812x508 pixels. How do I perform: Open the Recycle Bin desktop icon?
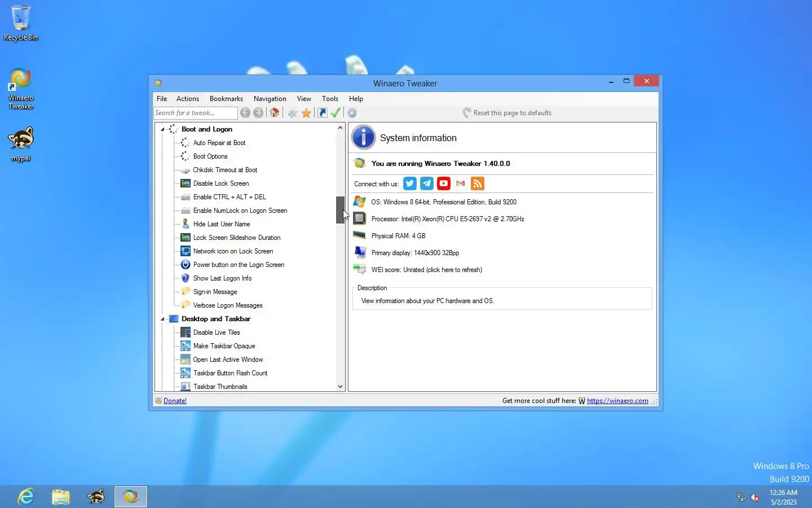coord(21,23)
